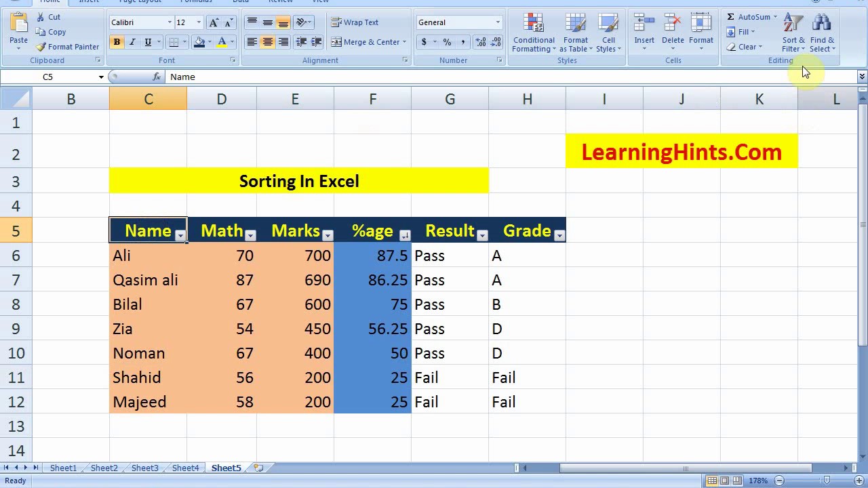This screenshot has width=868, height=488.
Task: Open the Fill button menu
Action: 741,32
